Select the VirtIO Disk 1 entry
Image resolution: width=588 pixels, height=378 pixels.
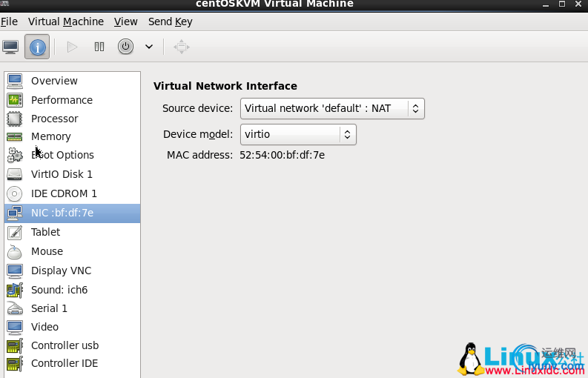pos(62,174)
